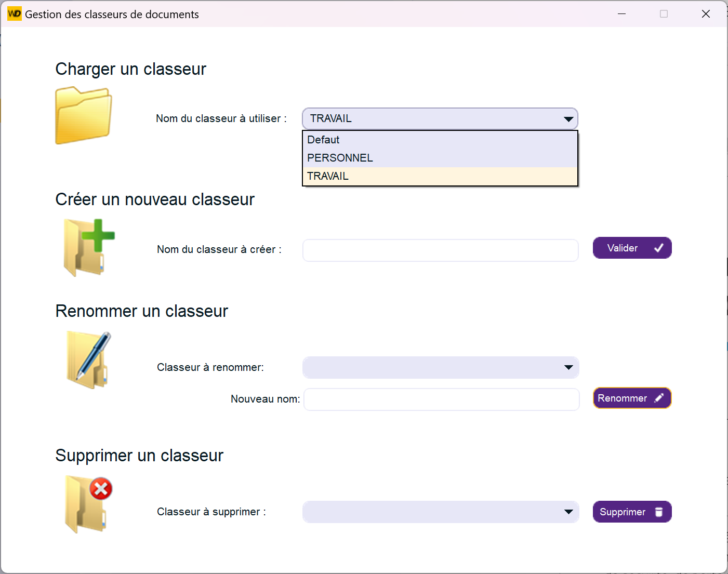The height and width of the screenshot is (574, 728).
Task: Click the folder icon with blue pen
Action: (88, 360)
